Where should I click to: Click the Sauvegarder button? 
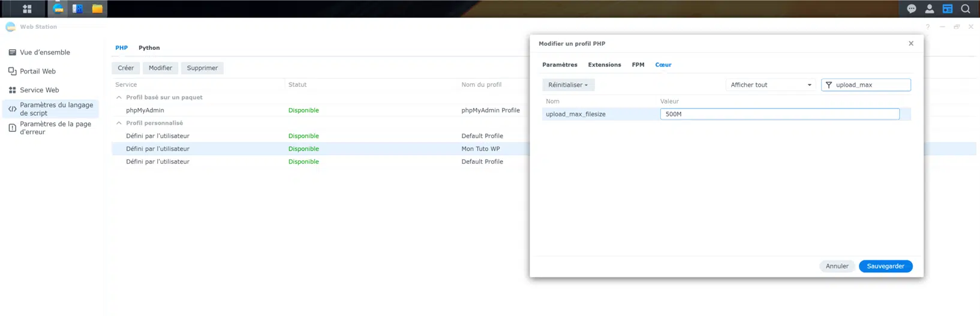tap(885, 266)
